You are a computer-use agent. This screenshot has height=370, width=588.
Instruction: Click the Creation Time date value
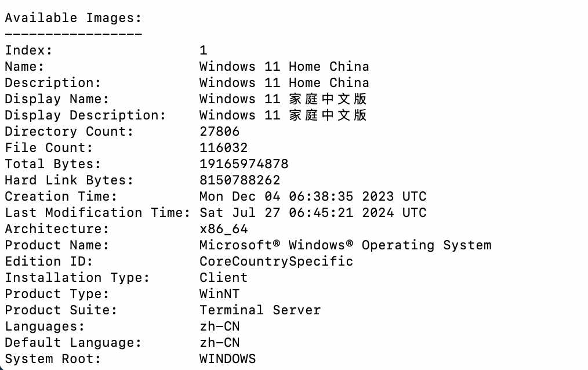pos(313,197)
